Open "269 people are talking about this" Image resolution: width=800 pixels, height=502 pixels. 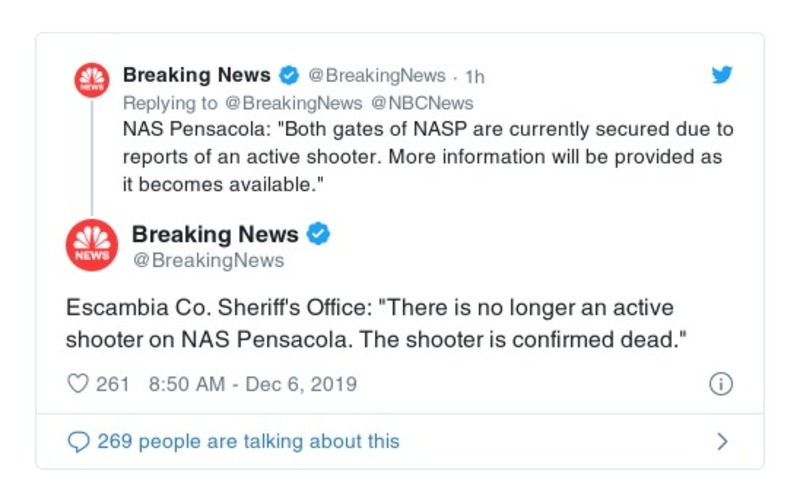pyautogui.click(x=247, y=441)
